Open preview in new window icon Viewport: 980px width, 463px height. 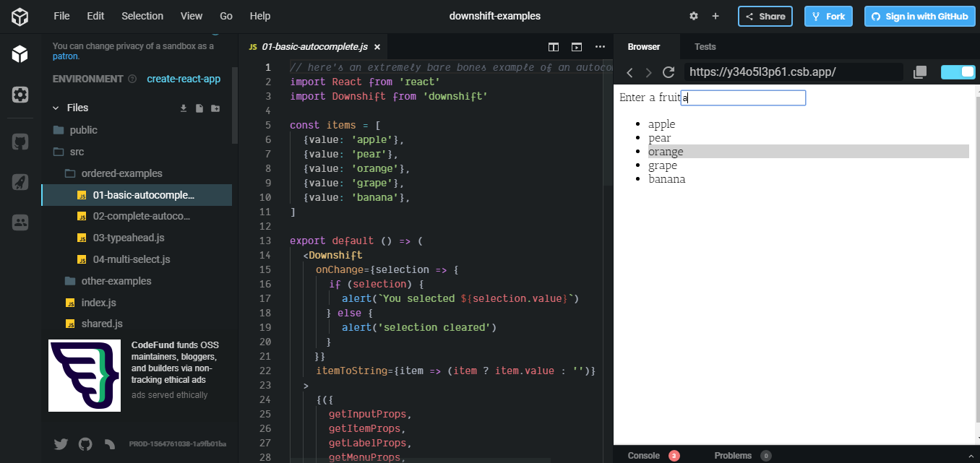point(920,72)
